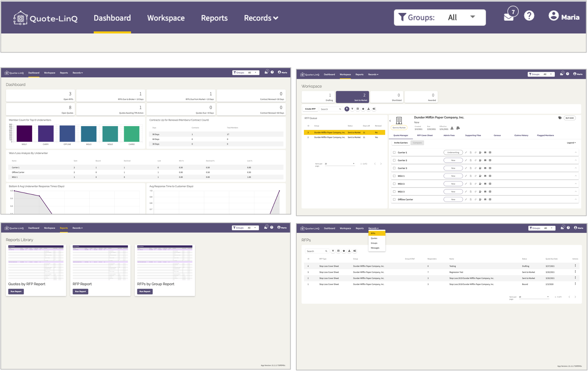Check the MGU 3 checkbox

(394, 192)
